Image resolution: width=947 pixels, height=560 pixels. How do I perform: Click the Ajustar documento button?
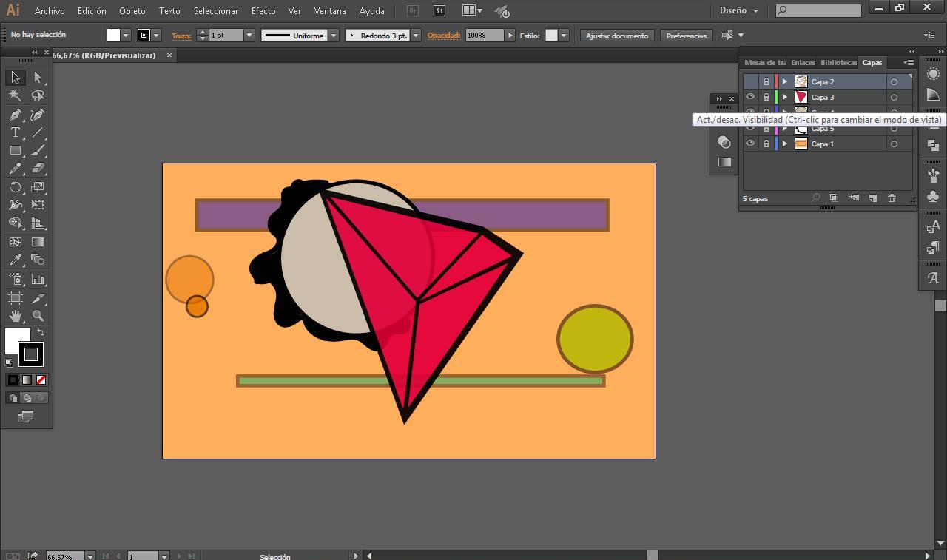pos(616,36)
